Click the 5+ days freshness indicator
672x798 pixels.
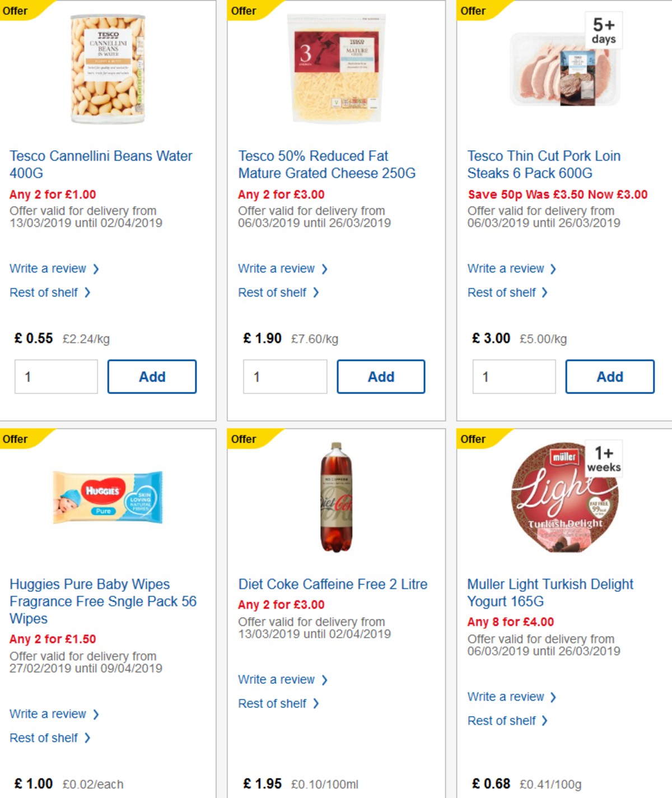(x=605, y=30)
